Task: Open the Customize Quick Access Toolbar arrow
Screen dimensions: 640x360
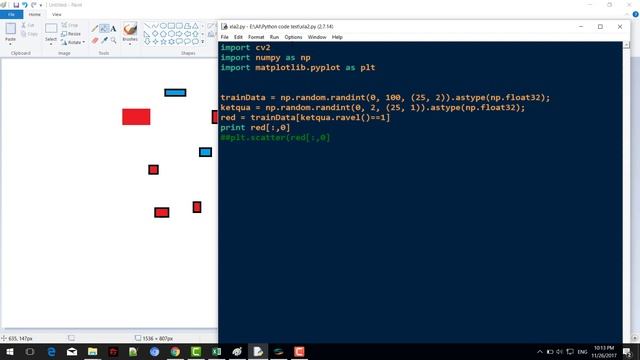Action: click(x=41, y=5)
